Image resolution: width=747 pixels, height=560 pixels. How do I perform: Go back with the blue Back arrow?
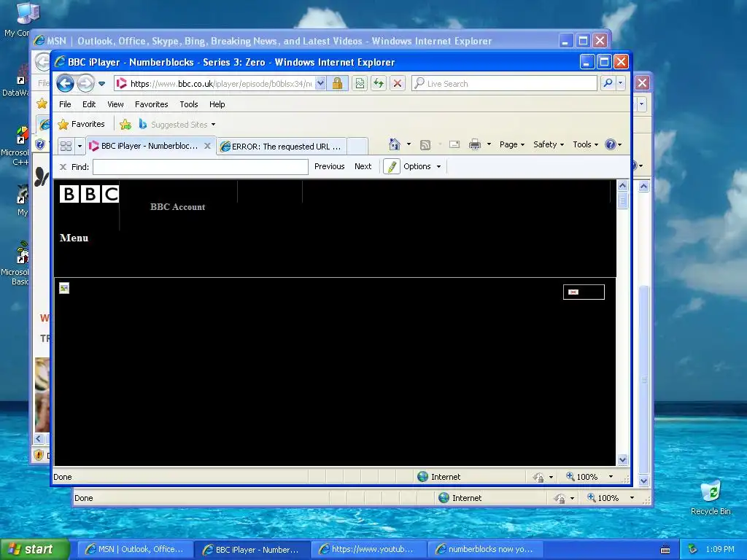pos(65,83)
